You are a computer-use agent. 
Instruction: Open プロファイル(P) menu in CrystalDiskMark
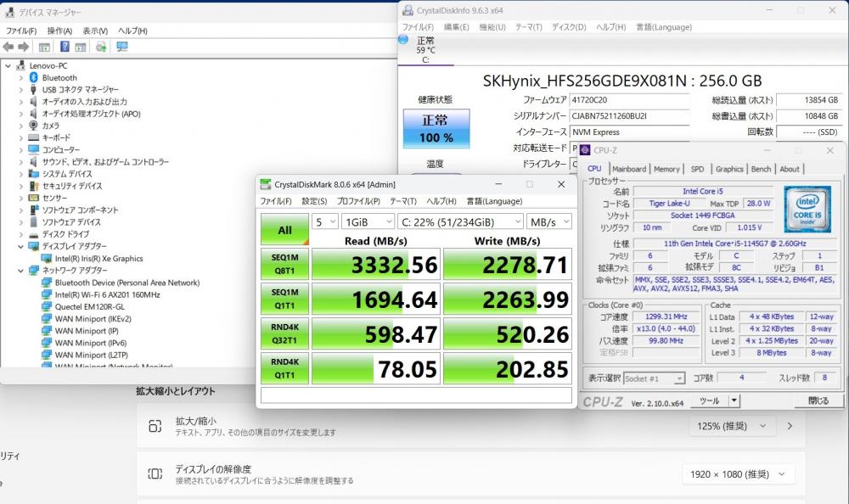coord(358,201)
